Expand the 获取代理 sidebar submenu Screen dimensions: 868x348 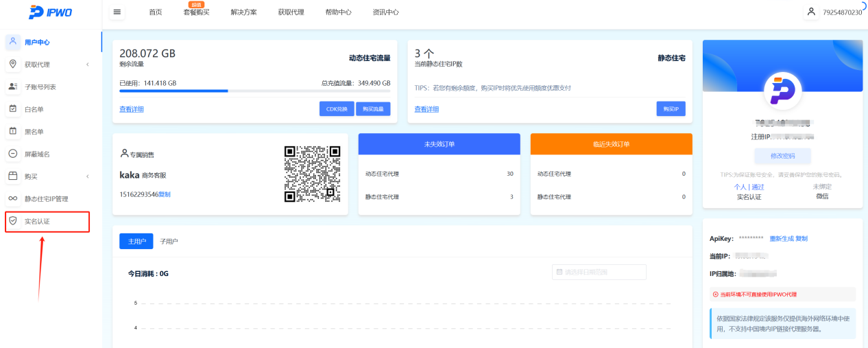tap(88, 65)
